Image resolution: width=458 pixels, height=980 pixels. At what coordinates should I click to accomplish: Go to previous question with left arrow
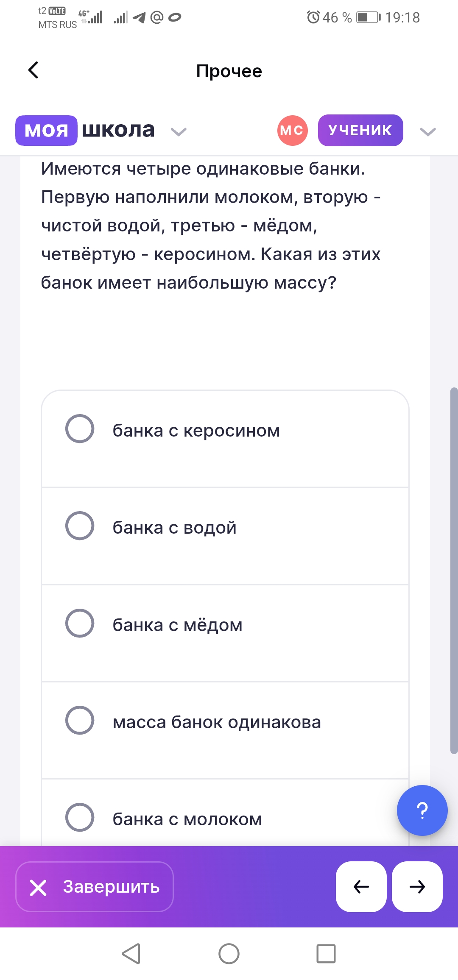point(361,887)
